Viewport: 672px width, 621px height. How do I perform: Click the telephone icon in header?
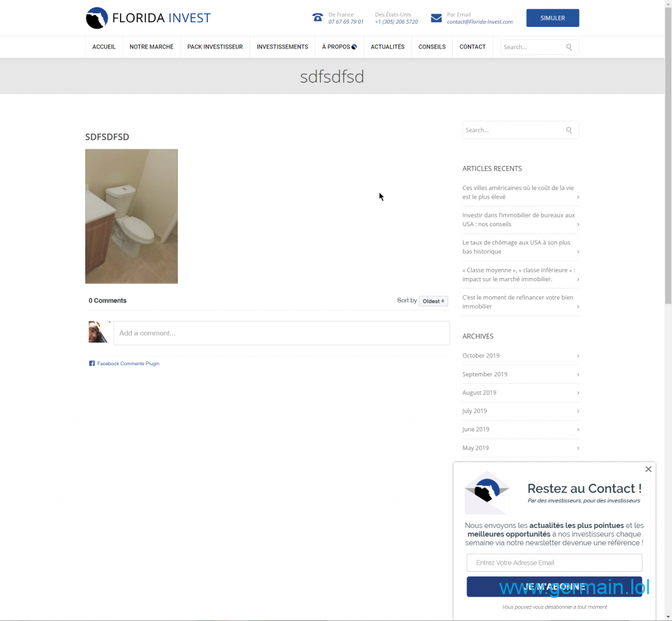coord(318,18)
